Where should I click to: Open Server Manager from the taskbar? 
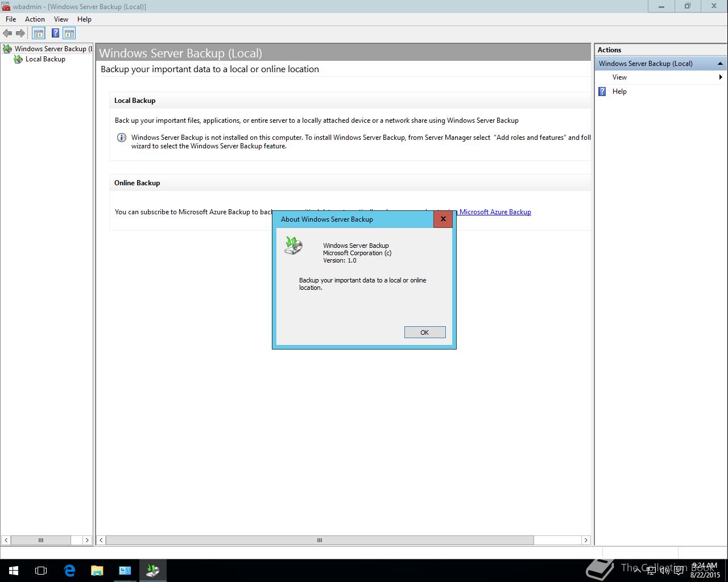click(x=125, y=571)
